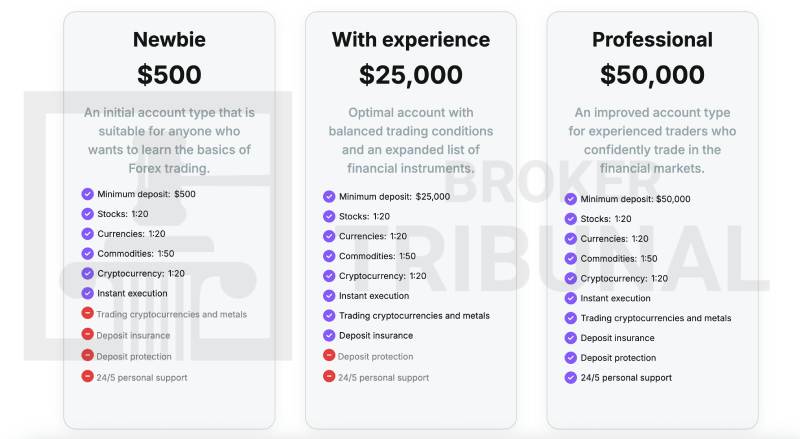
Task: Click the purple check icon beside Newbie Minimum deposit
Action: coord(88,194)
